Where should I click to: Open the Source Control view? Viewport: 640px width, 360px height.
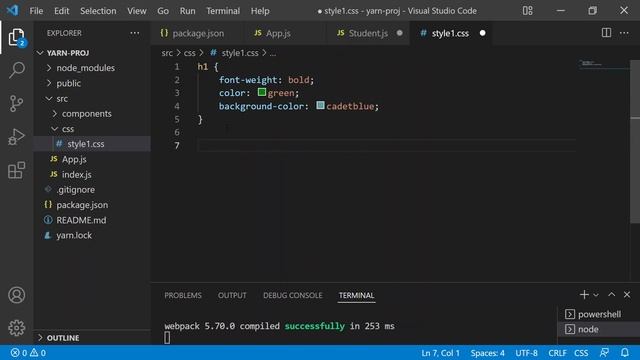coord(16,103)
